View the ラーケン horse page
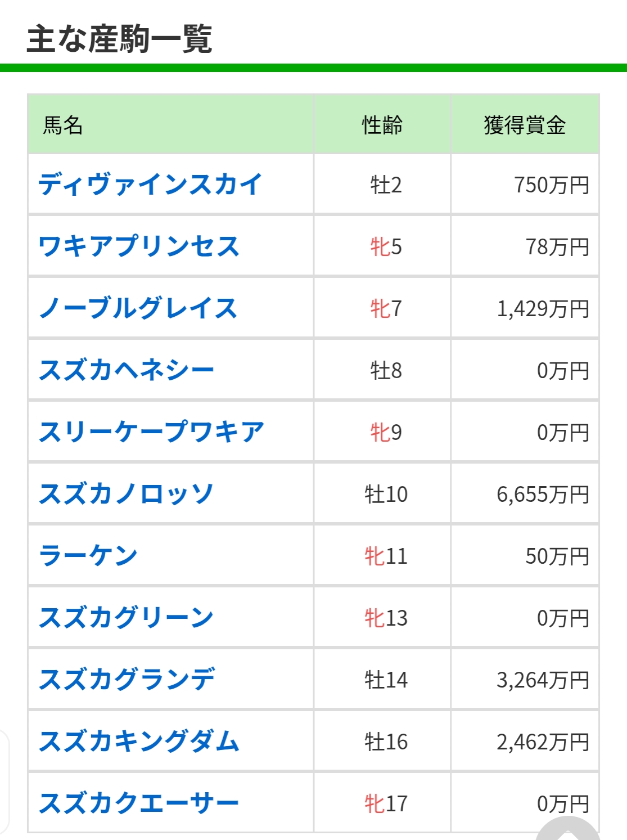The width and height of the screenshot is (627, 840). (x=88, y=556)
